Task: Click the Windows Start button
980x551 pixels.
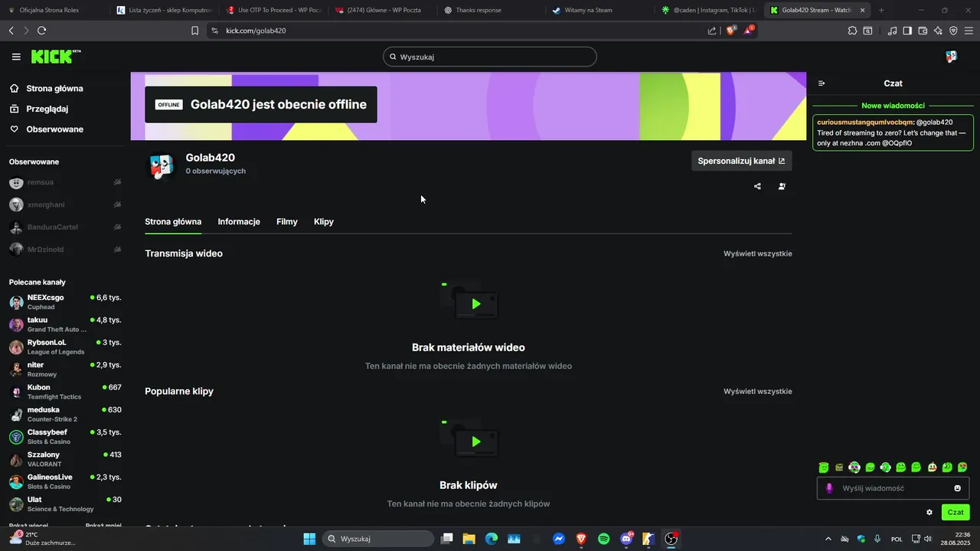Action: tap(309, 539)
